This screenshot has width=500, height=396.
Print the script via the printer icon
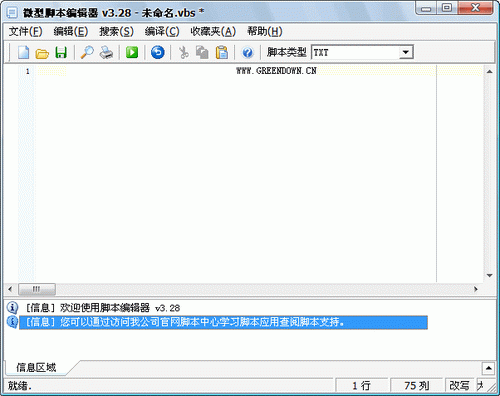(106, 52)
